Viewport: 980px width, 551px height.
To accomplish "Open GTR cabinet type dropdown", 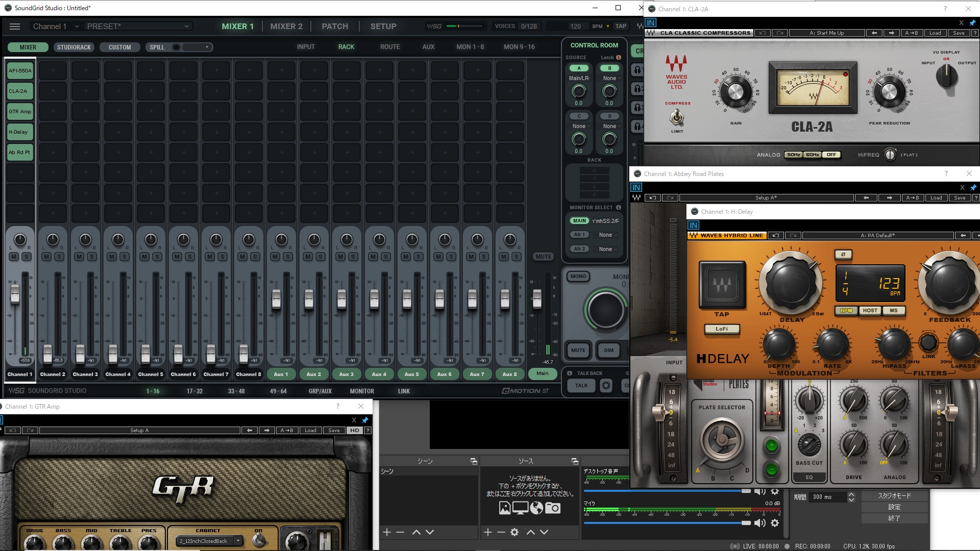I will pos(209,541).
